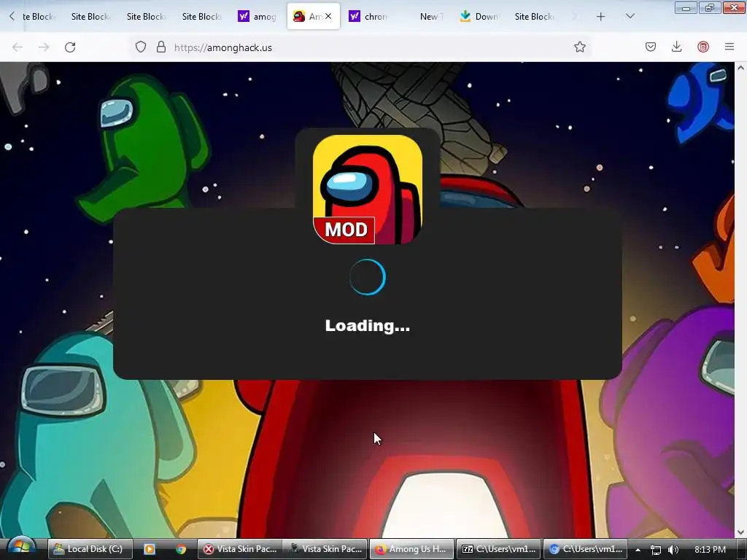Reload the amonghack.us page
The image size is (747, 560).
pos(70,47)
